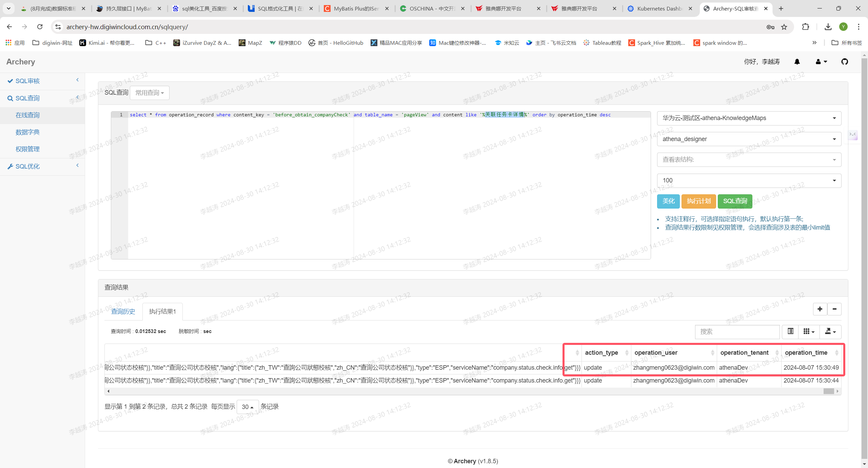868x468 pixels.
Task: Open the 常用查询 dropdown
Action: tap(150, 93)
